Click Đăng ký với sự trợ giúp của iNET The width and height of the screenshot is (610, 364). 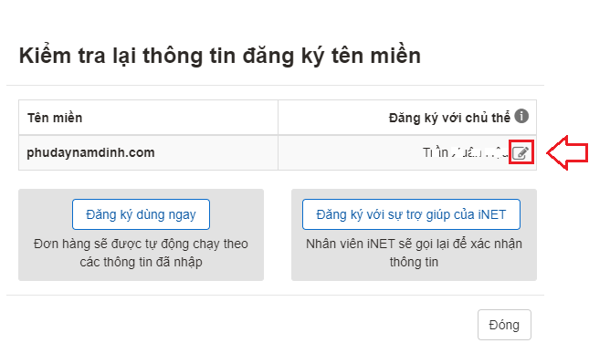click(411, 214)
